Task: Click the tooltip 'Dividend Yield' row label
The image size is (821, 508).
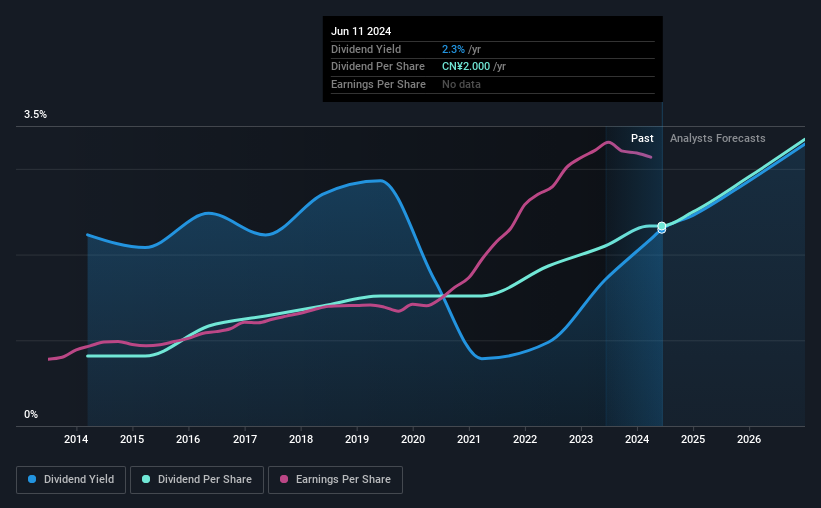Action: click(366, 49)
